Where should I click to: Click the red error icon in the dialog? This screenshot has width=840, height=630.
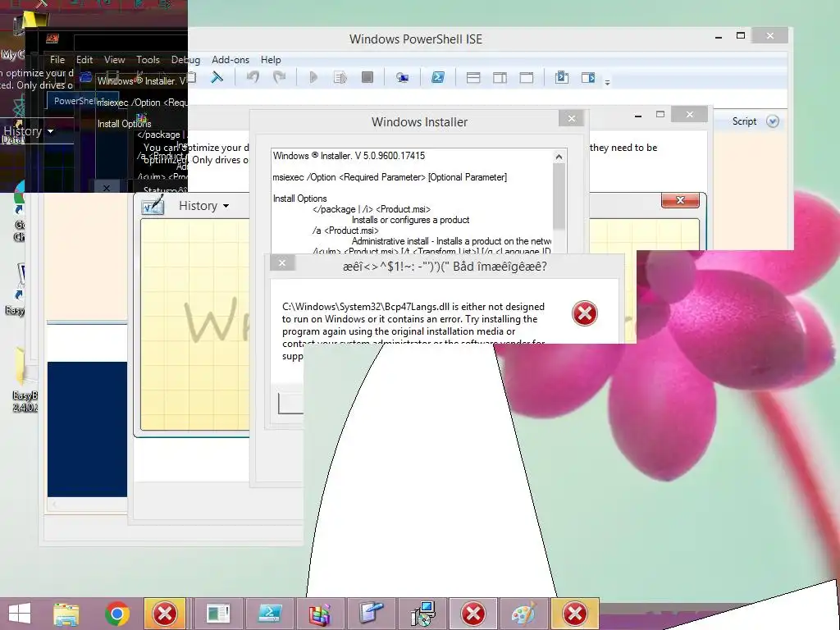[584, 313]
